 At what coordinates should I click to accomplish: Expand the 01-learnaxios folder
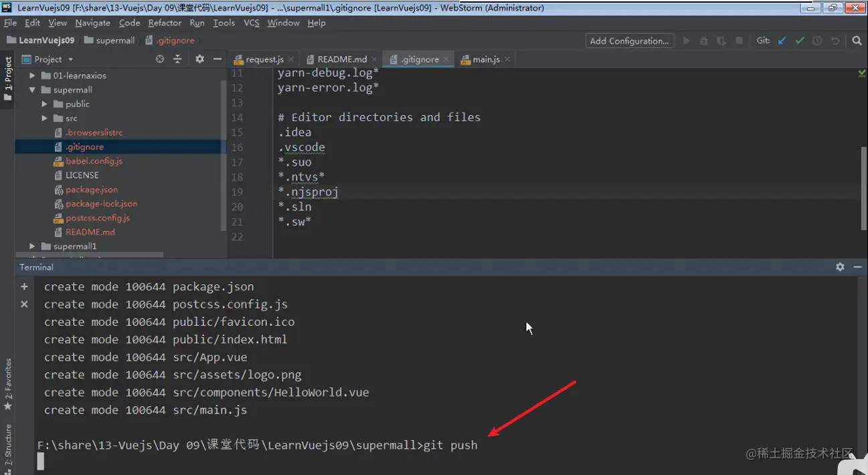click(32, 76)
